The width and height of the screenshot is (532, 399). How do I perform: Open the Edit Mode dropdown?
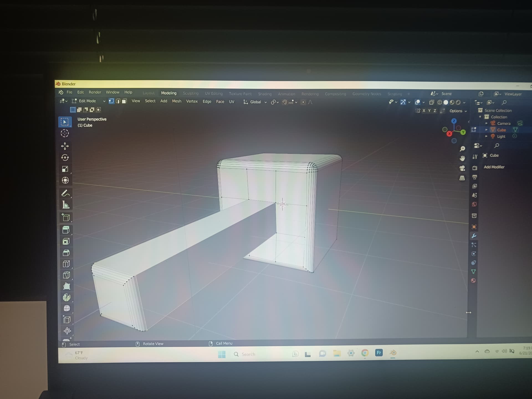[x=88, y=101]
